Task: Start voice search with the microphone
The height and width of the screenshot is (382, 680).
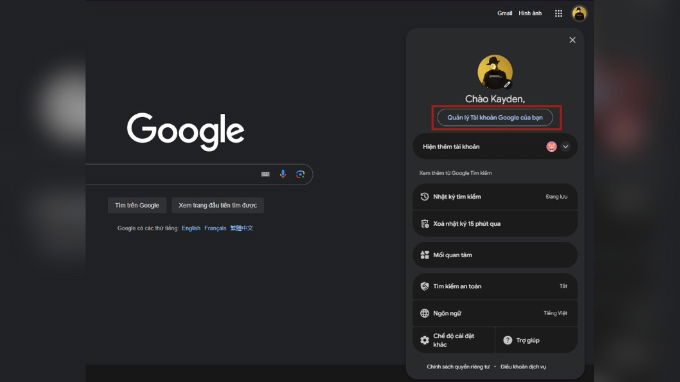Action: click(x=283, y=174)
